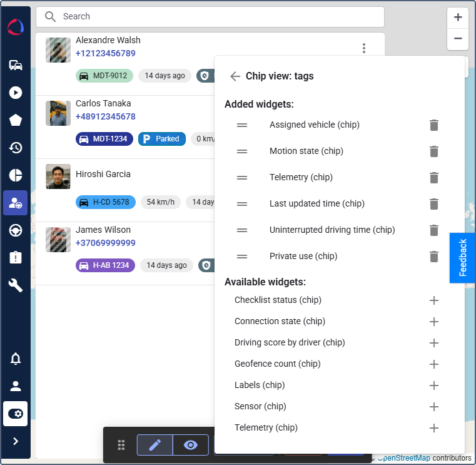Open the history clock sidebar icon
This screenshot has height=465, width=476.
[x=16, y=148]
